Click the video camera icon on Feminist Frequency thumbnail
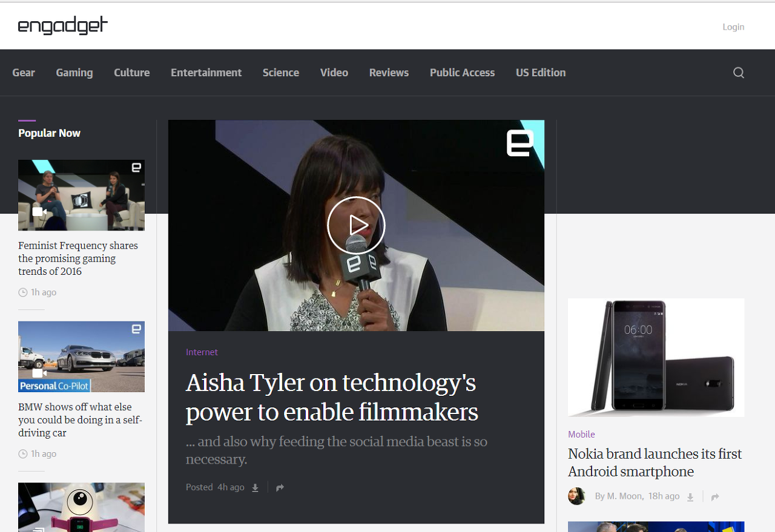 (39, 212)
